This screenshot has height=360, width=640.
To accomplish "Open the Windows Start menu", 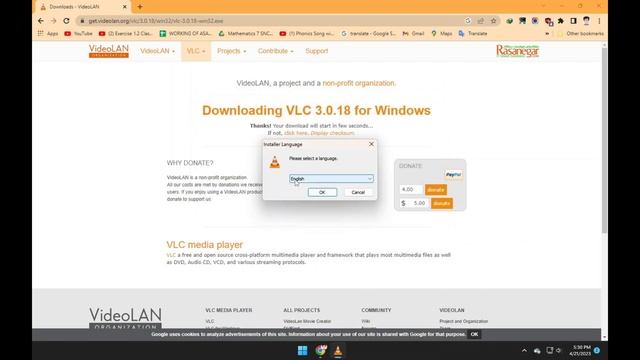I will coord(302,350).
